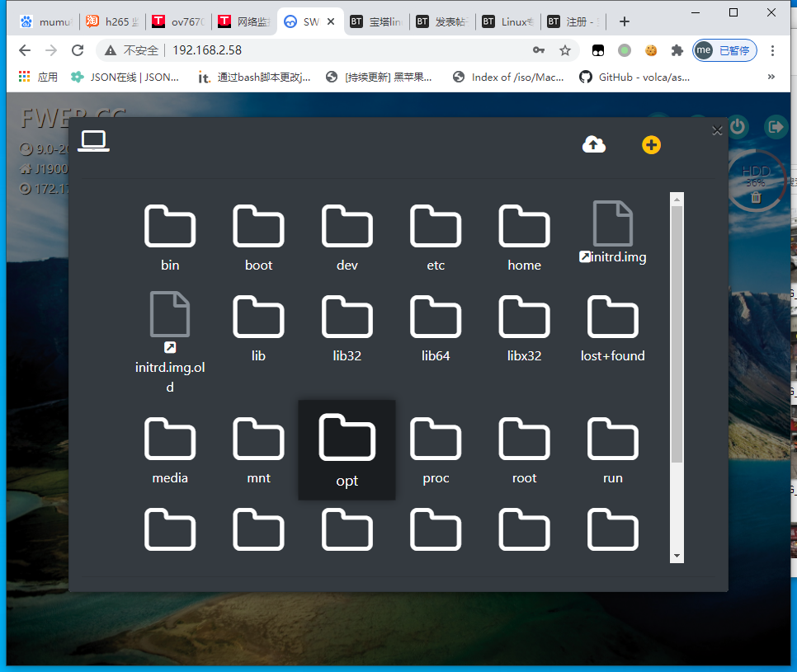Click the cloud upload icon
This screenshot has width=797, height=672.
(593, 145)
